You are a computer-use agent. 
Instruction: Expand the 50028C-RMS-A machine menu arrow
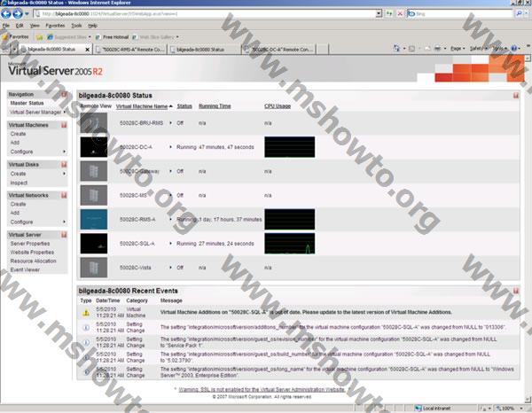click(x=170, y=220)
